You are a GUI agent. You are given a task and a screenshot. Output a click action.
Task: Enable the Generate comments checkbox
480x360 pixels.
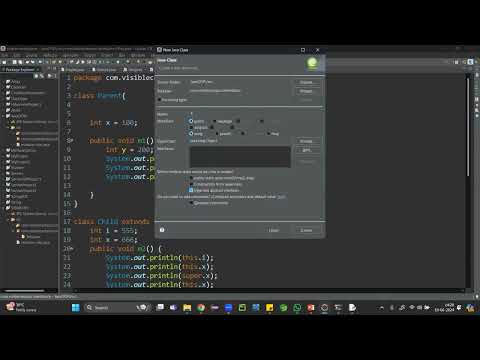point(191,203)
